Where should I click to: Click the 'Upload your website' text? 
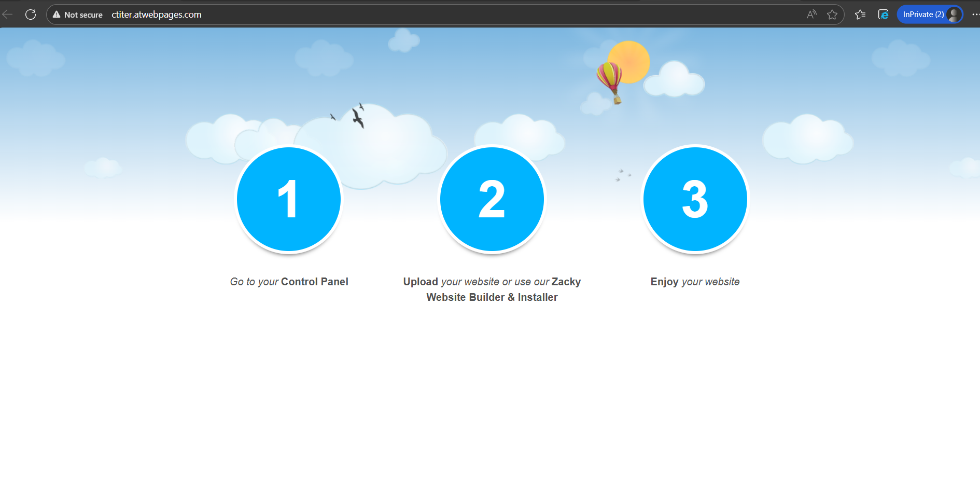tap(451, 282)
